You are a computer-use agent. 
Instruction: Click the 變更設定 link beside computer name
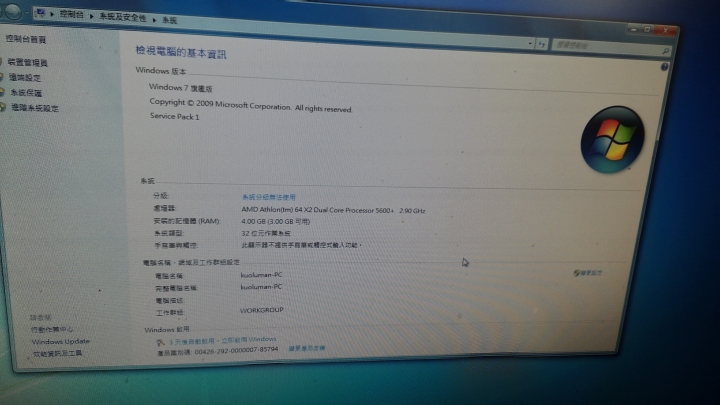click(591, 273)
